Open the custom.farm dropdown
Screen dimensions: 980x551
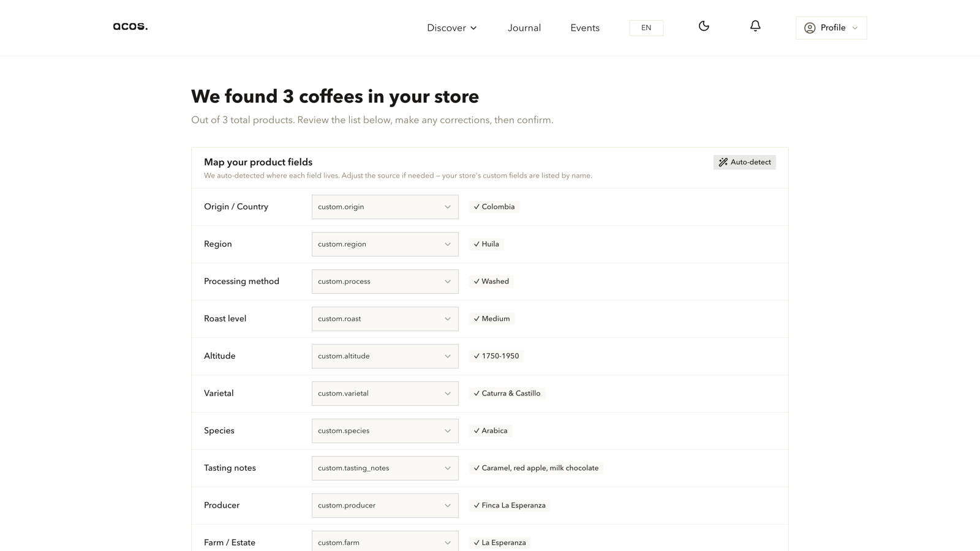tap(385, 542)
